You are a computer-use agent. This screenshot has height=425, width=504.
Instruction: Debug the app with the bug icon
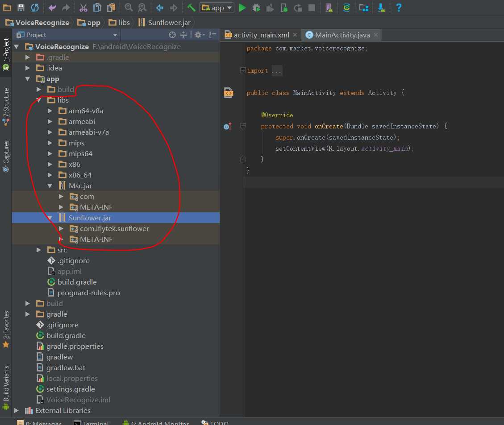(256, 8)
